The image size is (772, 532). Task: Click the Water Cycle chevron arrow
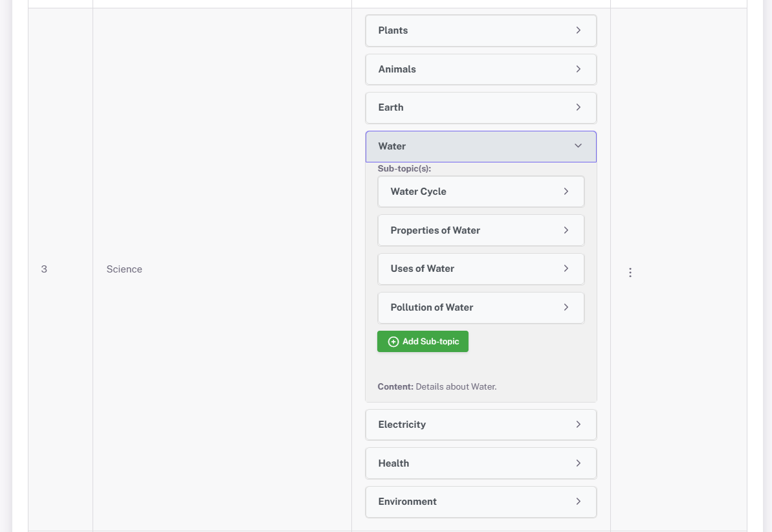tap(566, 192)
